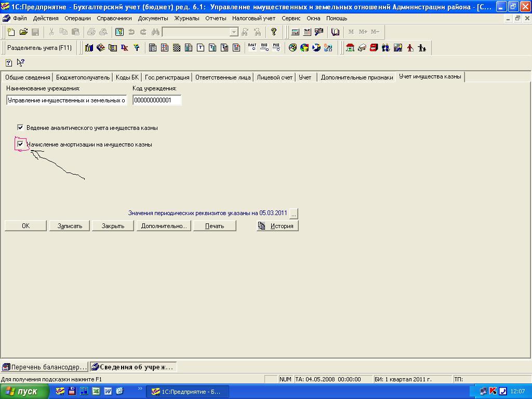Click the red-roof house icon in toolbar
The width and height of the screenshot is (532, 399).
click(350, 48)
